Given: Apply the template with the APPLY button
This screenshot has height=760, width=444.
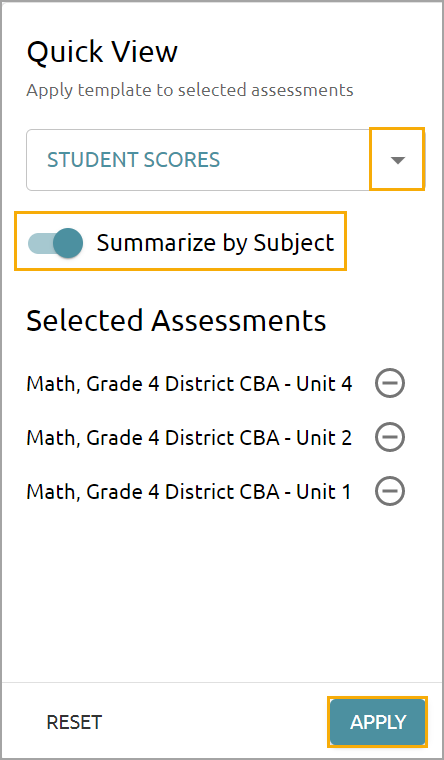Looking at the screenshot, I should point(378,722).
